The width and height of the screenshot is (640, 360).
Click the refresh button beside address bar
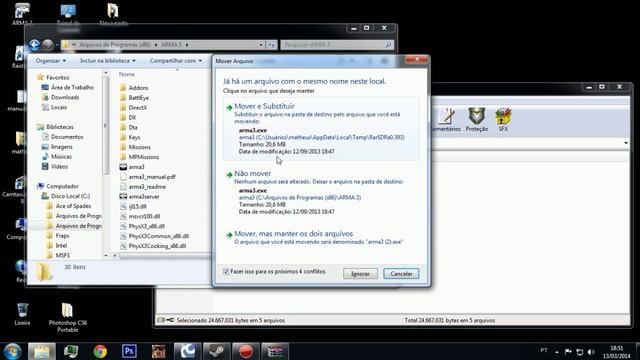click(x=271, y=44)
